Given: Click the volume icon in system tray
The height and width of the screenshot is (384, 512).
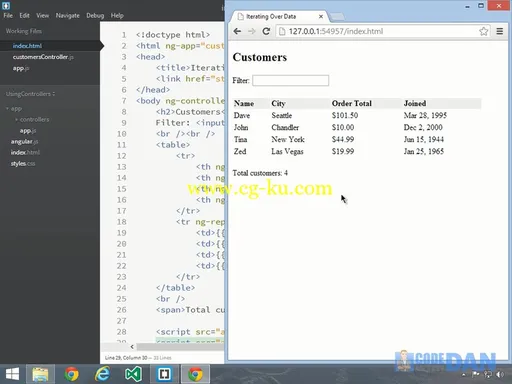Looking at the screenshot, I should [500, 375].
